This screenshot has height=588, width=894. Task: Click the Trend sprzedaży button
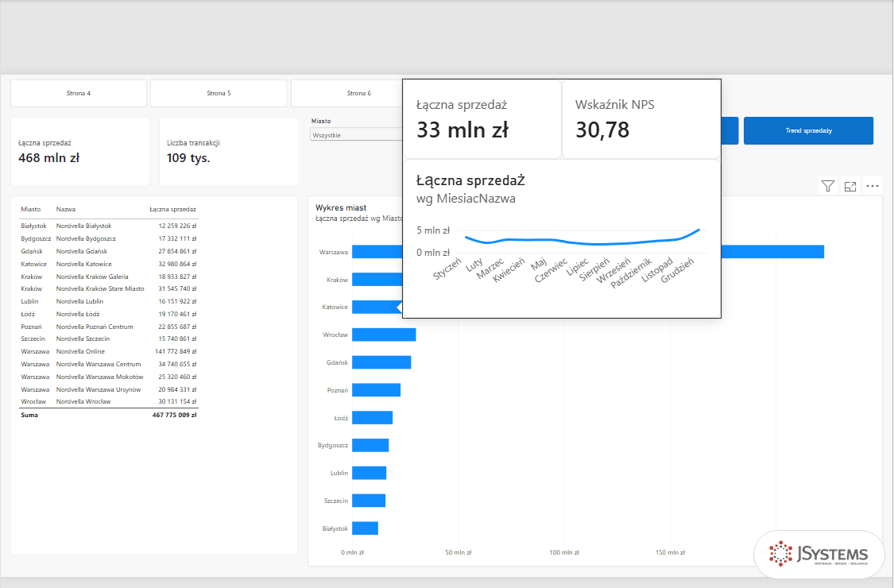[808, 130]
